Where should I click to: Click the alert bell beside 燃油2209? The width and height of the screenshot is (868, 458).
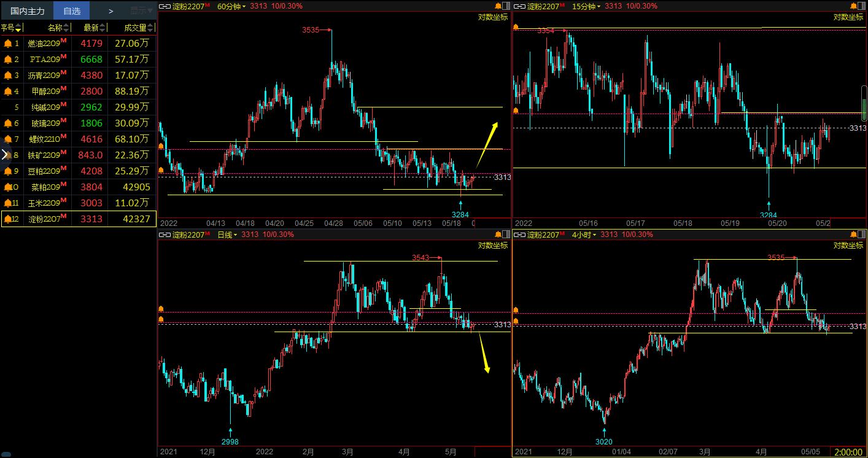coord(8,44)
